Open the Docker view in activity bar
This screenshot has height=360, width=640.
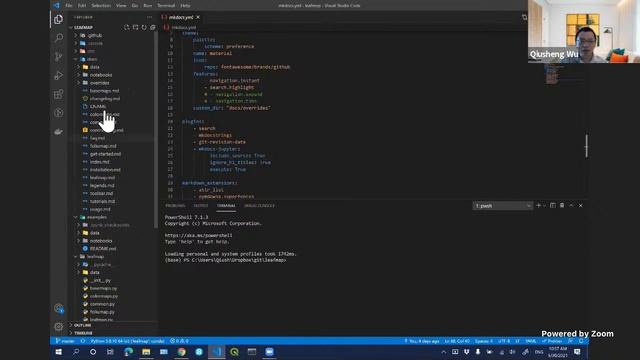pos(58,132)
